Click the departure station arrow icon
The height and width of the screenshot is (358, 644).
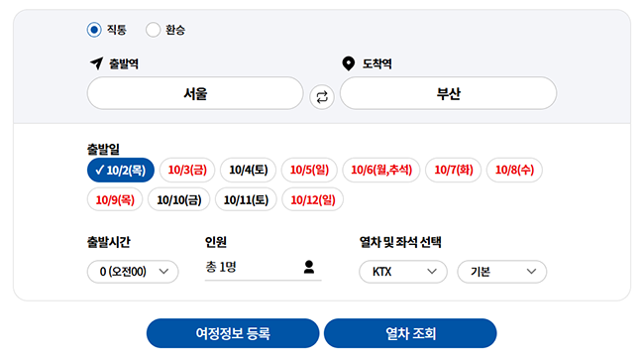tap(96, 63)
